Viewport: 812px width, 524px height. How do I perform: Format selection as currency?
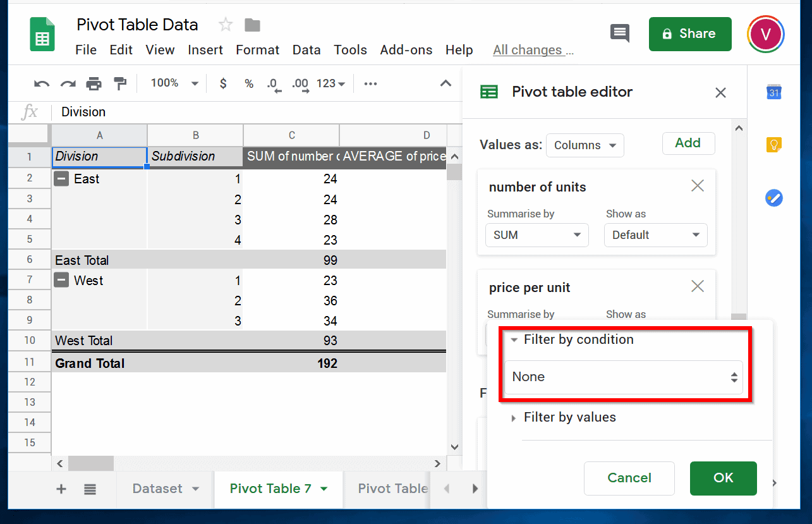pyautogui.click(x=222, y=83)
